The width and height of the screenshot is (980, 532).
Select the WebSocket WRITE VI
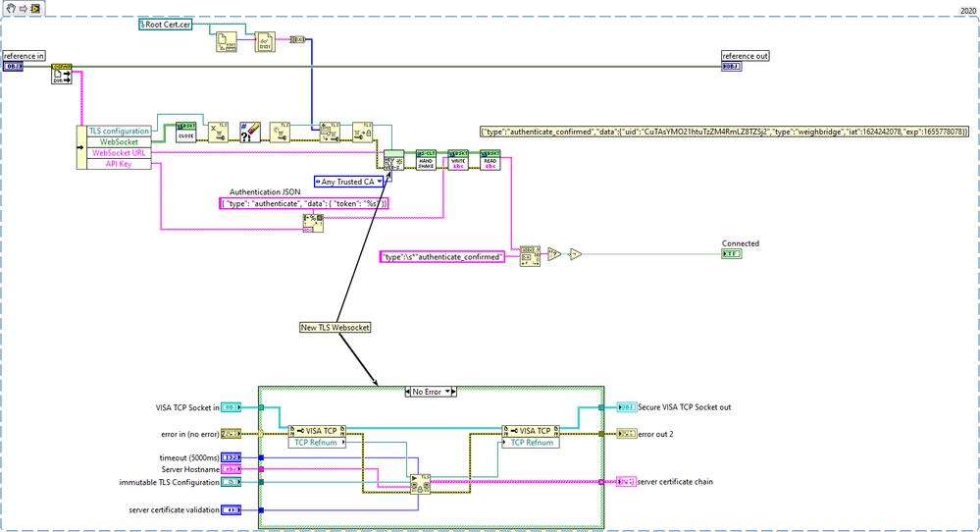point(458,160)
